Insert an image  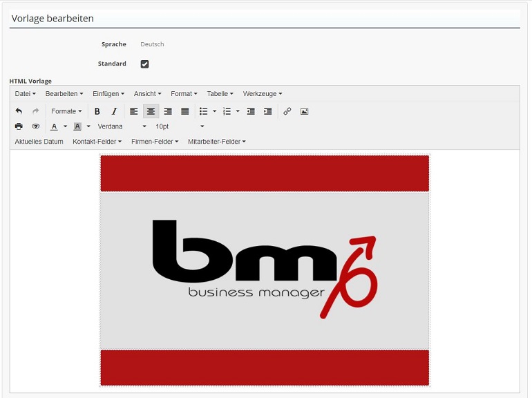(x=304, y=111)
